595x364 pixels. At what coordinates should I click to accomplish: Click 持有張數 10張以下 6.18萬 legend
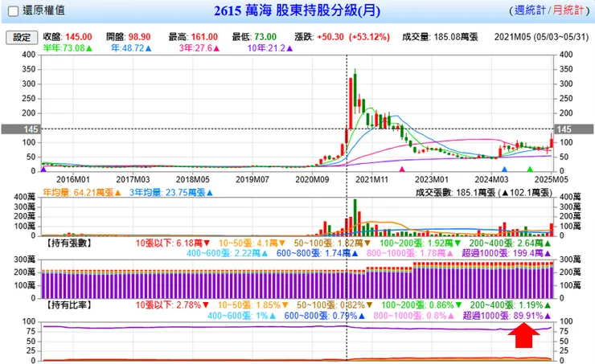tap(173, 243)
